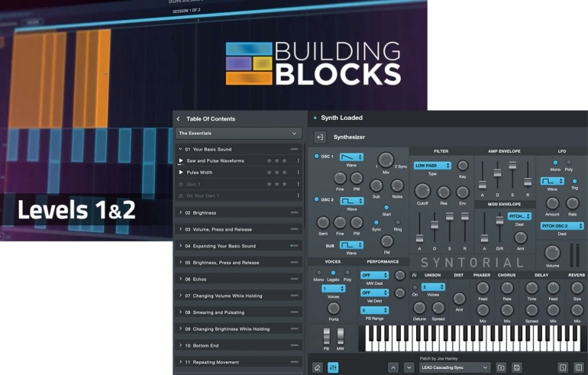Click the filter Cutoff knob
Screen dimensions: 588x375
click(422, 191)
